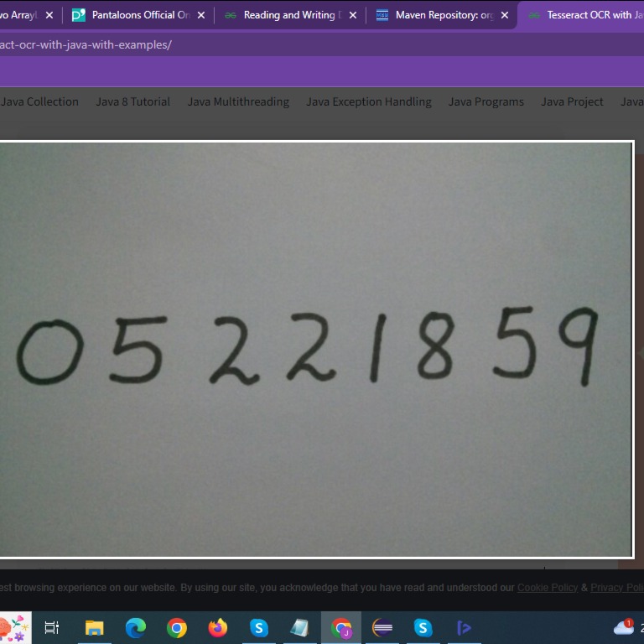Screen dimensions: 644x644
Task: Open the Java Programs menu item
Action: point(486,101)
